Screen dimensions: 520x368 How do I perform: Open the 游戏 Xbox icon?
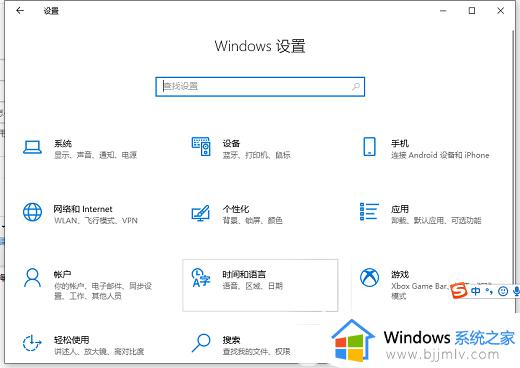tap(369, 277)
